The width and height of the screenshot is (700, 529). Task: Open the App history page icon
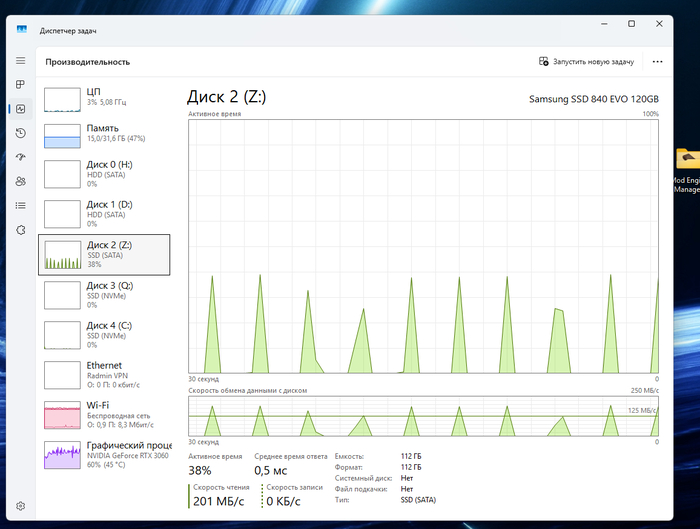coord(21,133)
